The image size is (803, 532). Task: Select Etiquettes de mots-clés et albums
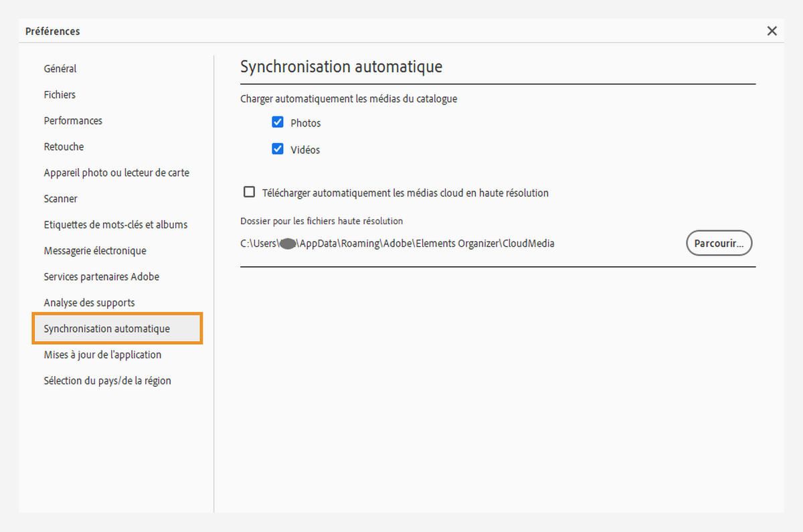click(116, 225)
